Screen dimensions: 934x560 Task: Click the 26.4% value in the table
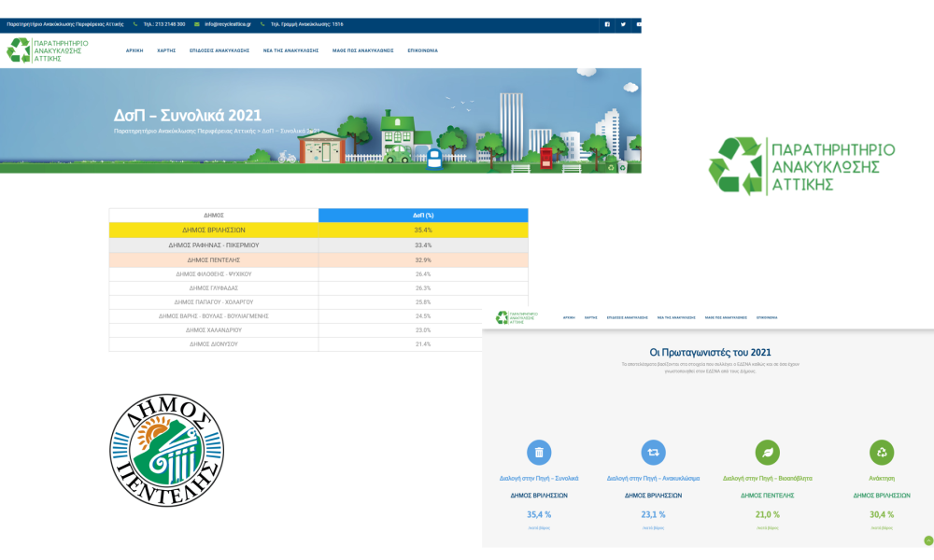[x=423, y=274]
